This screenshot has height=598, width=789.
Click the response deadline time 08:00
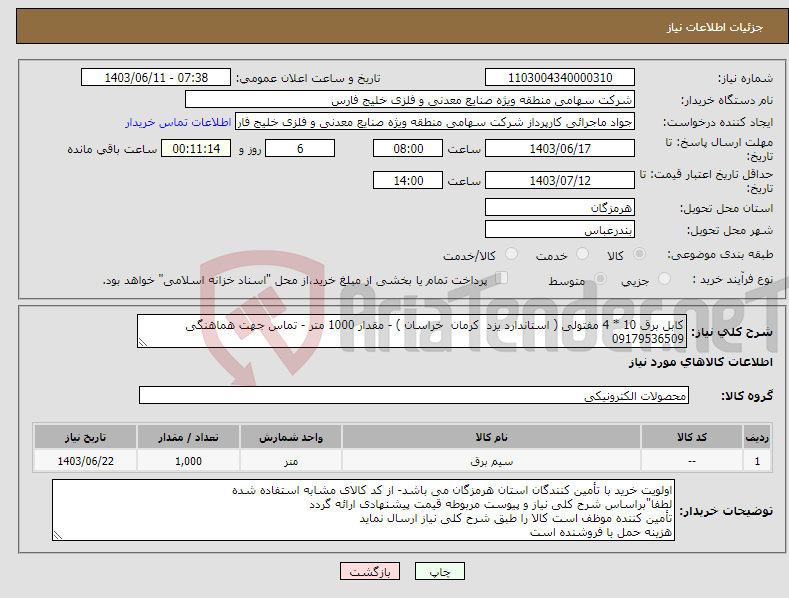tap(408, 148)
